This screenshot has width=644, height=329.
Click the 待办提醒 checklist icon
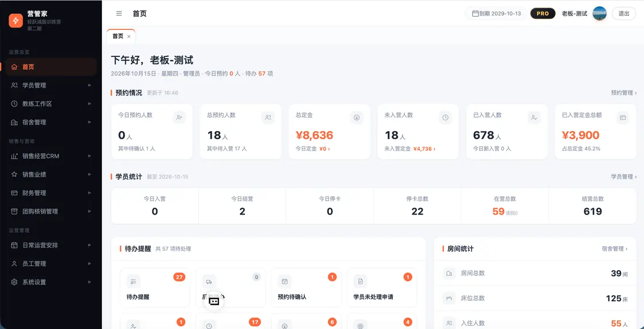pyautogui.click(x=133, y=281)
